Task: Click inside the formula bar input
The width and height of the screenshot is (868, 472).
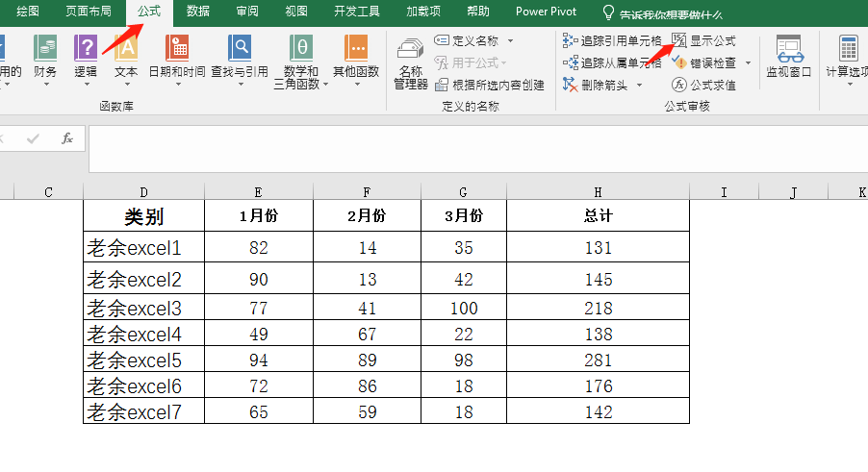Action: pos(478,149)
